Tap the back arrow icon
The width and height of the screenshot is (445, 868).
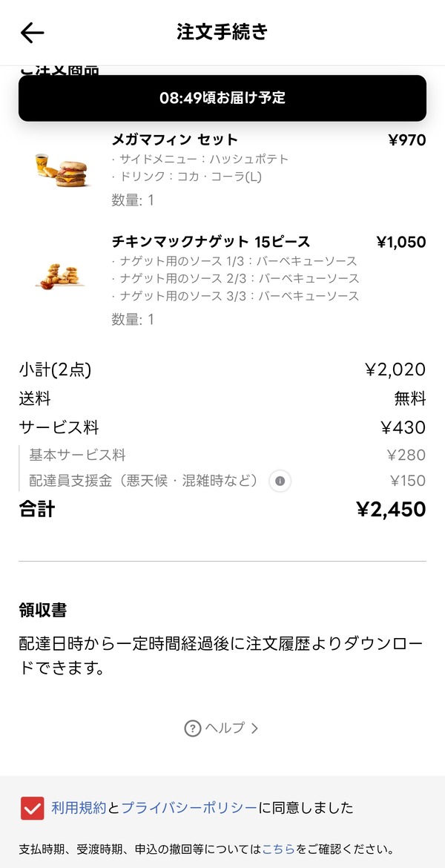pyautogui.click(x=32, y=33)
